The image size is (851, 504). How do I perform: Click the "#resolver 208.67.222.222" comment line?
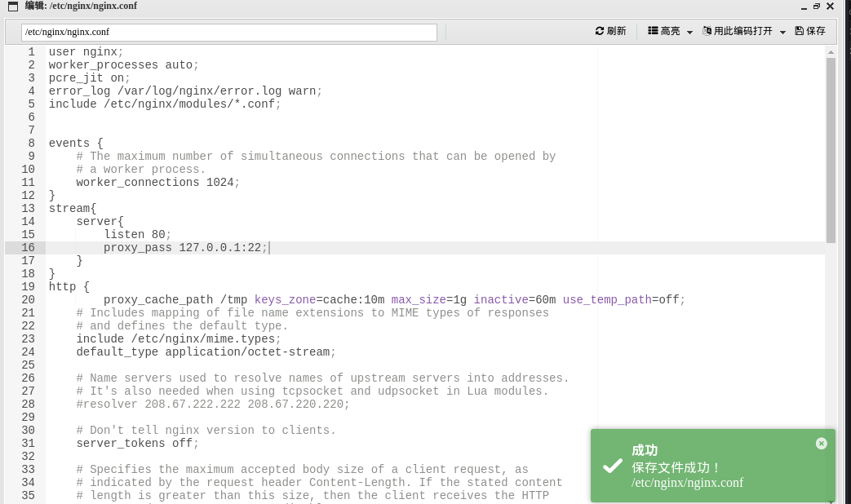tap(213, 405)
